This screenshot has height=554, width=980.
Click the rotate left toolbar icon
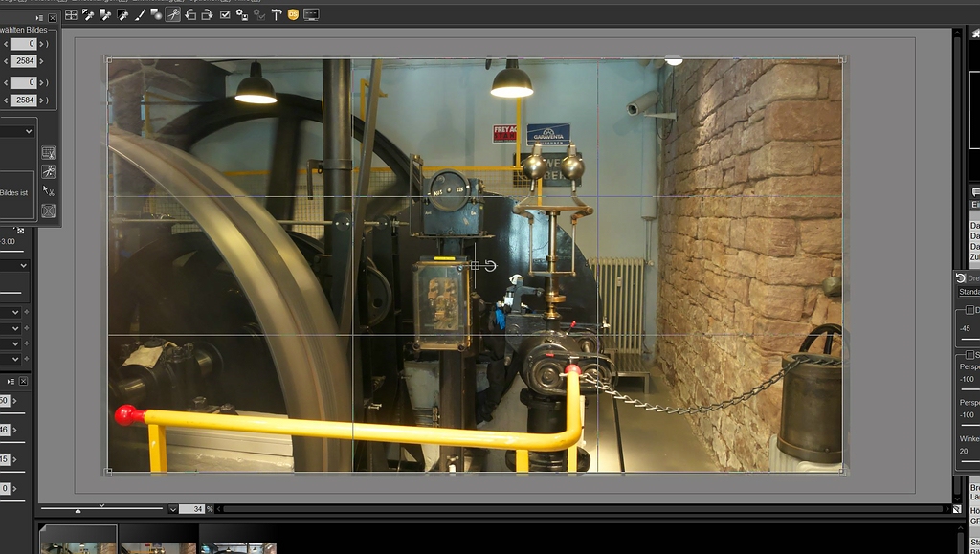click(x=190, y=14)
